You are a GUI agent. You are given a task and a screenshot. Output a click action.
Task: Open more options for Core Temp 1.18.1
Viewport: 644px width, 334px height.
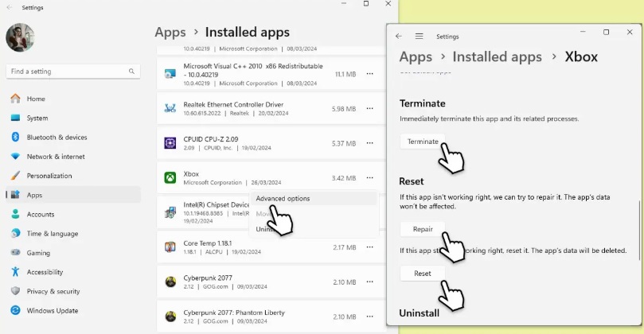pos(369,247)
